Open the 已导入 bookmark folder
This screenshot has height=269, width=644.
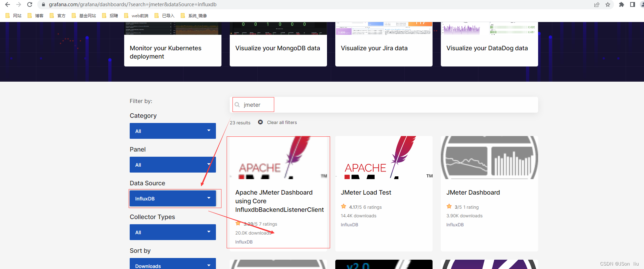[x=165, y=15]
